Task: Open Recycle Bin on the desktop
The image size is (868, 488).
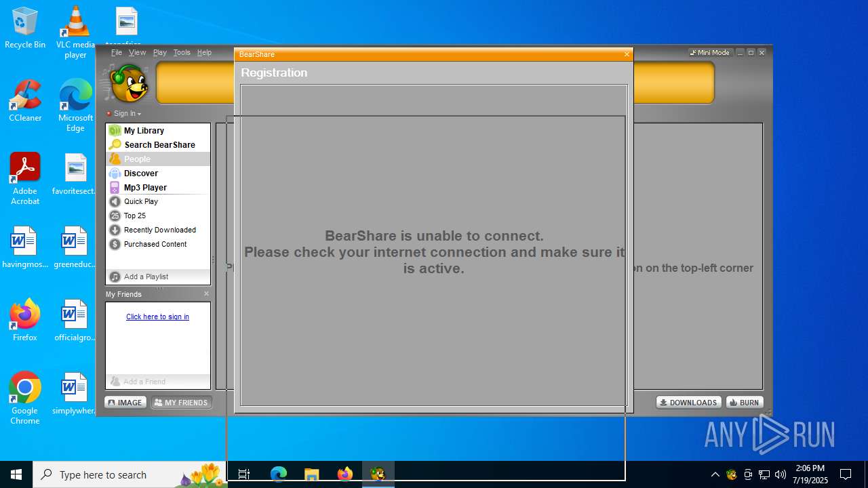Action: [25, 28]
